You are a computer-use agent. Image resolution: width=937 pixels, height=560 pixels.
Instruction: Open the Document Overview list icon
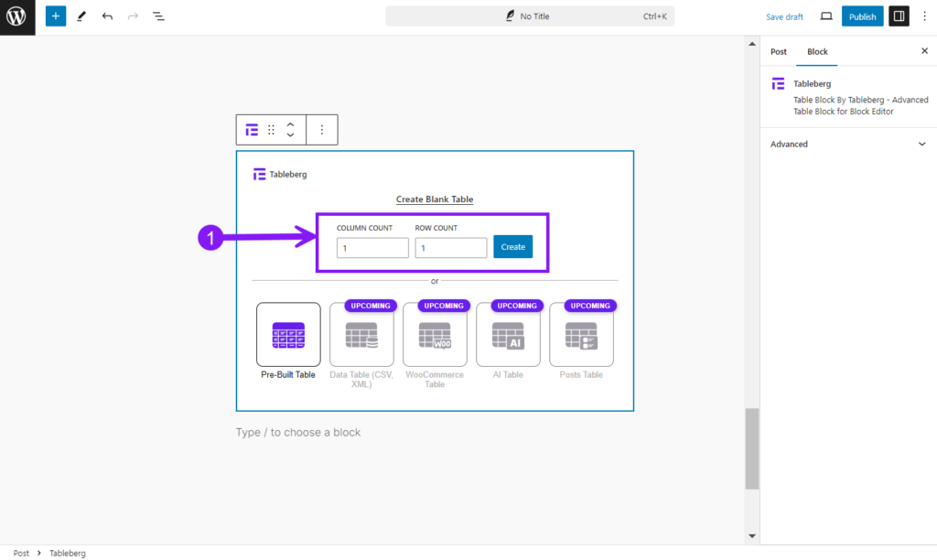(x=158, y=16)
